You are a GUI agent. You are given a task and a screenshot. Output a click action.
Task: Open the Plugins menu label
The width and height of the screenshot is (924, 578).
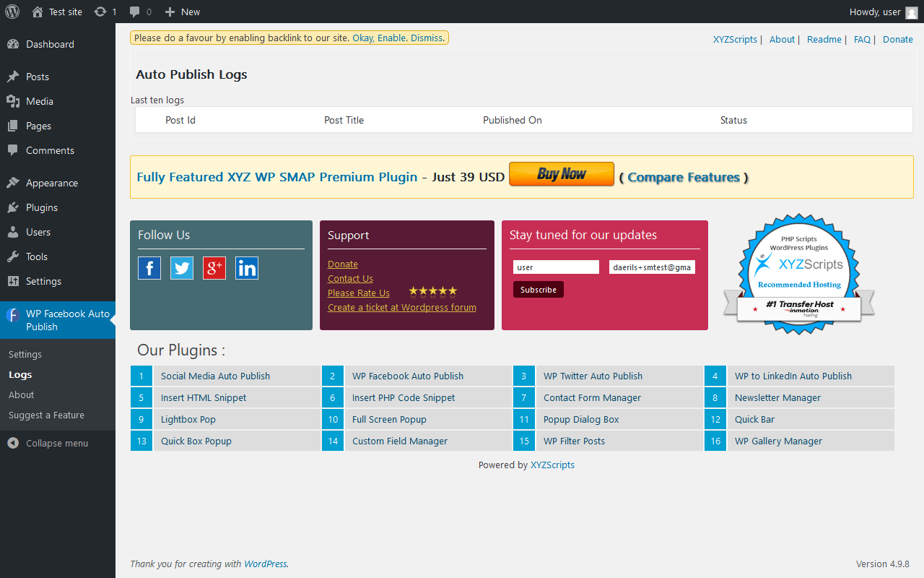point(42,207)
